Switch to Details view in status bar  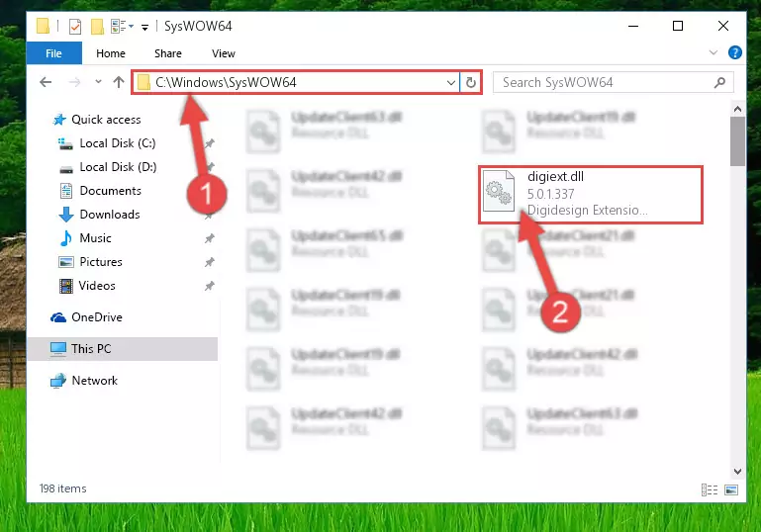[710, 489]
